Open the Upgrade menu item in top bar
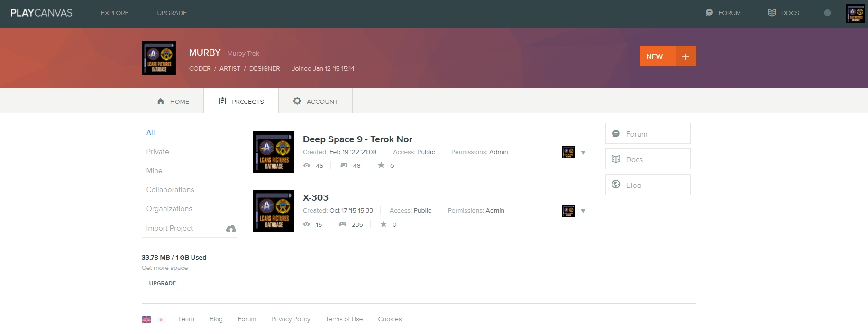868x334 pixels. point(172,13)
